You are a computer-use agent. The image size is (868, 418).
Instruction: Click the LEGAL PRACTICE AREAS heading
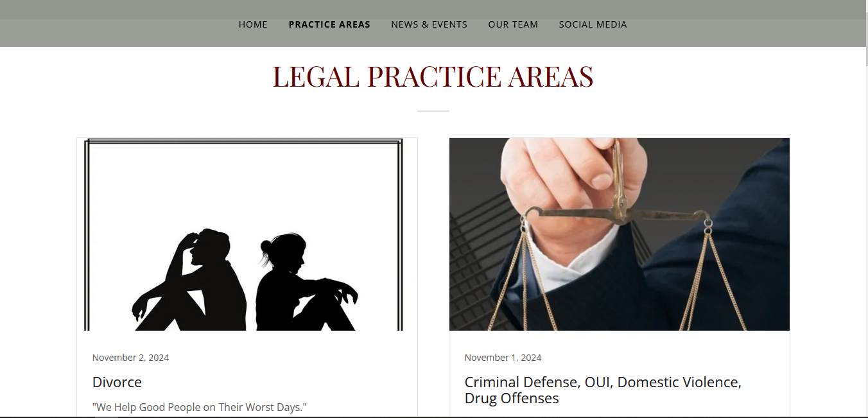pos(433,76)
